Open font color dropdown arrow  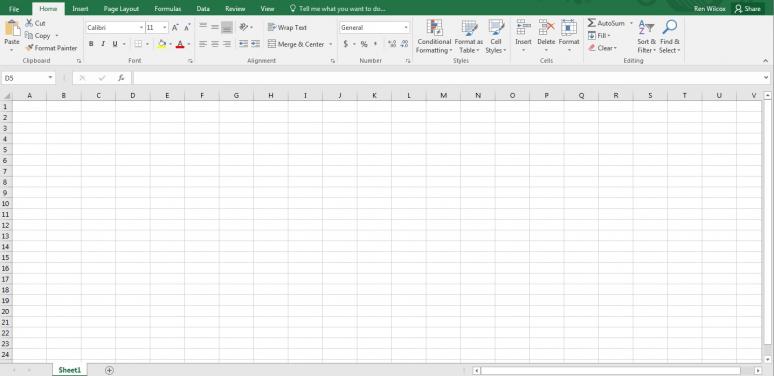pos(189,44)
